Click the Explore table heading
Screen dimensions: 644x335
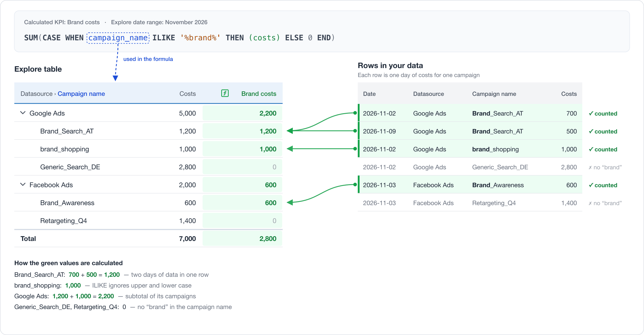[38, 69]
